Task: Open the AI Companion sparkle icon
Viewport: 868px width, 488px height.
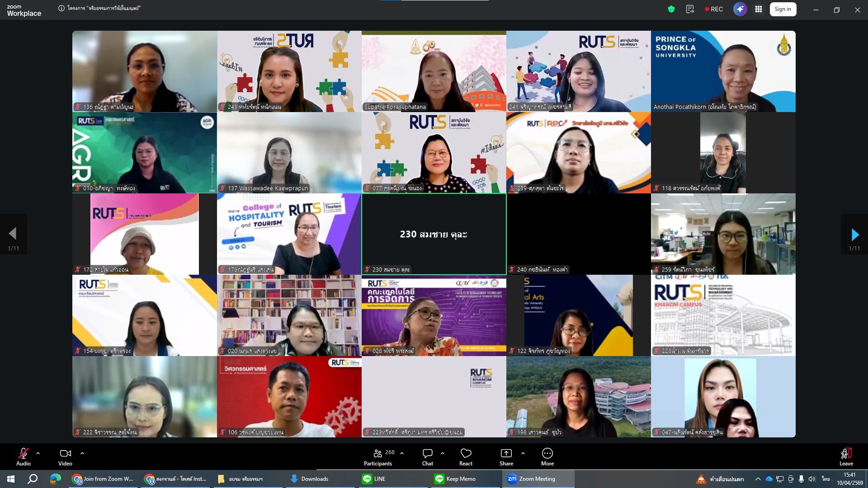Action: [x=740, y=9]
